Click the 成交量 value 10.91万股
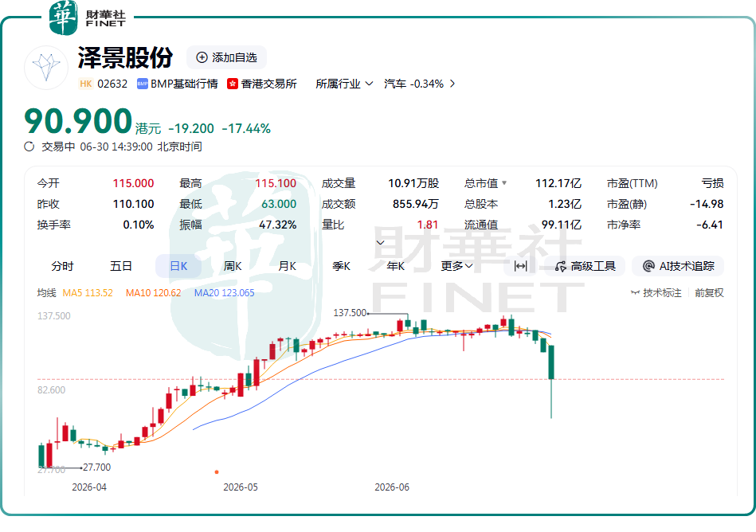756x532 pixels. 413,183
